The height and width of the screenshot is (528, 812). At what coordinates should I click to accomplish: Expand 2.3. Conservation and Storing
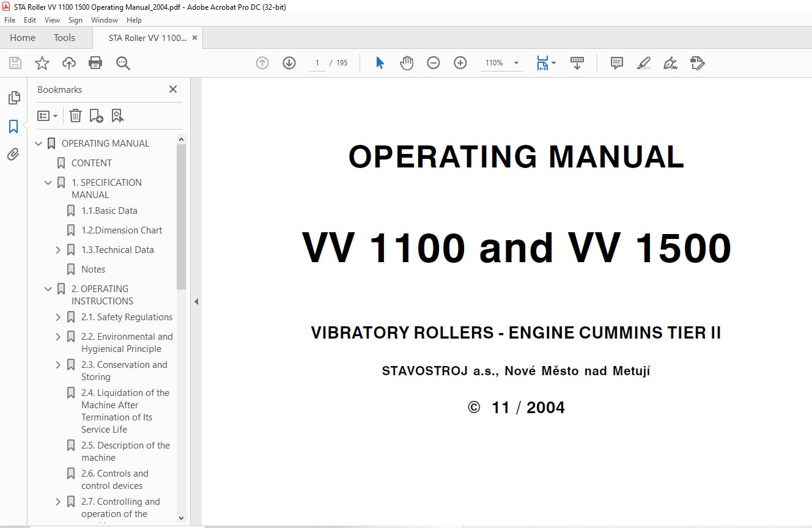58,365
